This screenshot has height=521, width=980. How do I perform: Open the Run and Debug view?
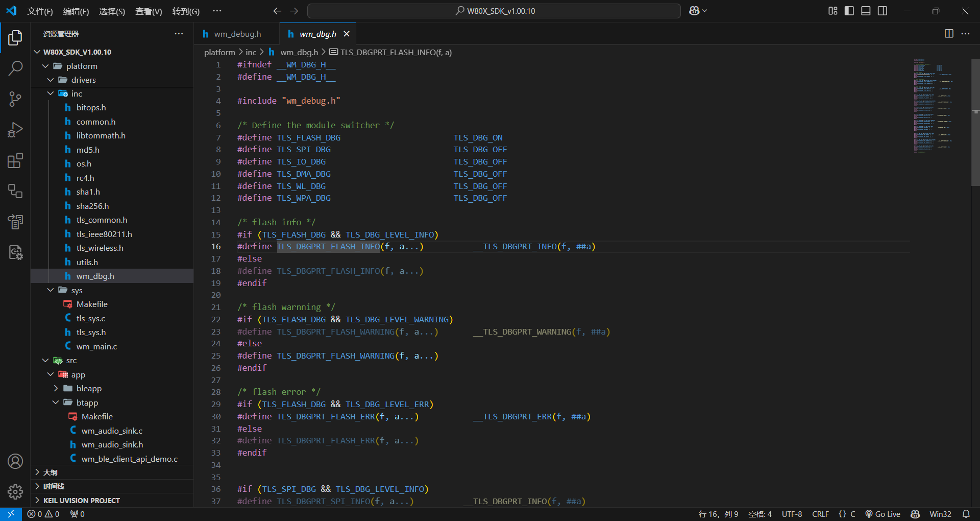point(15,130)
